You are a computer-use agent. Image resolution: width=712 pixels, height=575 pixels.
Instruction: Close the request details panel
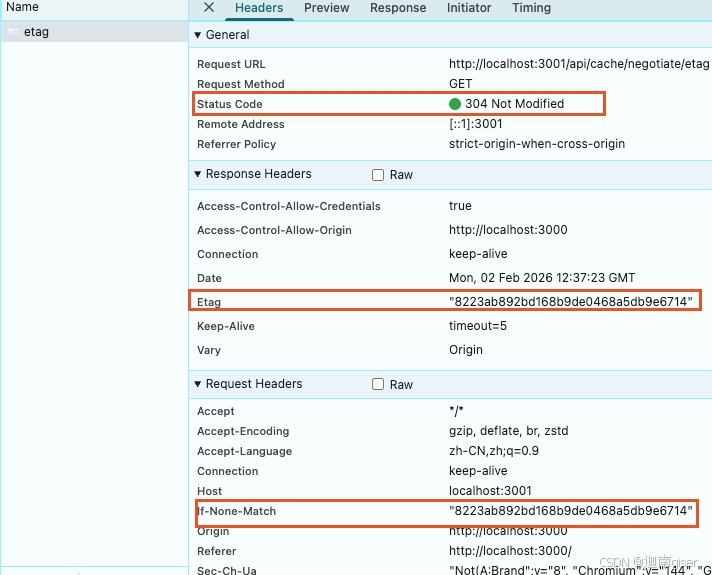[x=209, y=7]
